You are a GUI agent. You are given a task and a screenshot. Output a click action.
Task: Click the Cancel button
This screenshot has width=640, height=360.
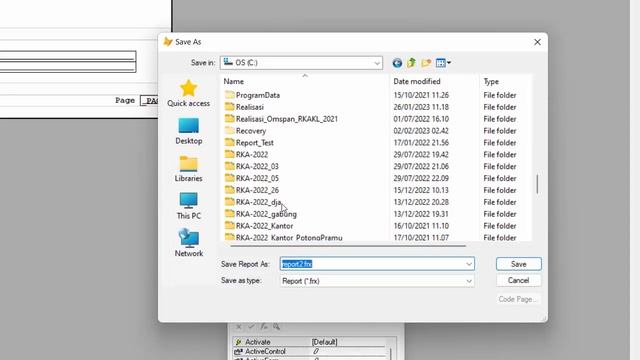[519, 280]
